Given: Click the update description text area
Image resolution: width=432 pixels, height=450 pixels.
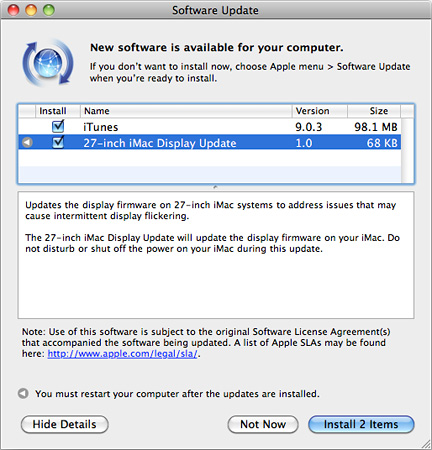Looking at the screenshot, I should click(216, 255).
